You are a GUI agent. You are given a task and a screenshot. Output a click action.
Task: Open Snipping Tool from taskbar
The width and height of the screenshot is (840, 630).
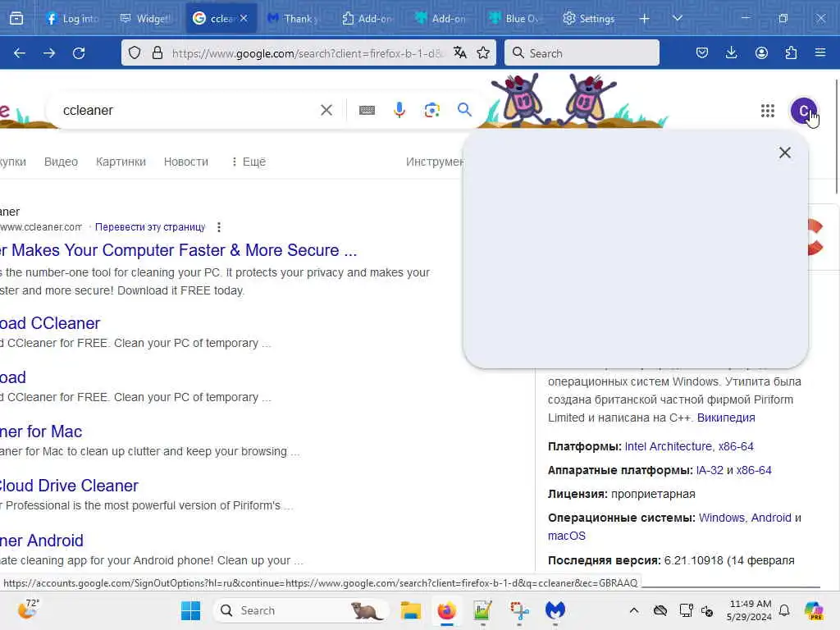[x=519, y=610]
